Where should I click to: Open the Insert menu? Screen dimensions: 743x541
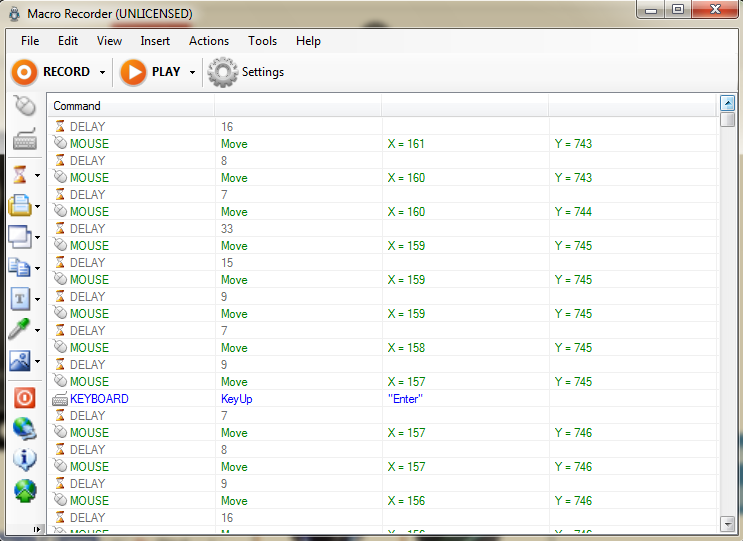click(x=155, y=41)
